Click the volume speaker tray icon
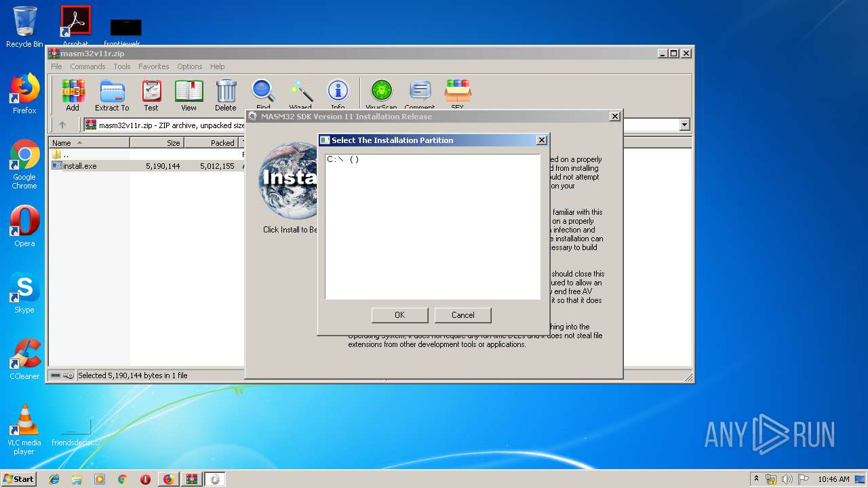This screenshot has height=488, width=868. coord(787,479)
